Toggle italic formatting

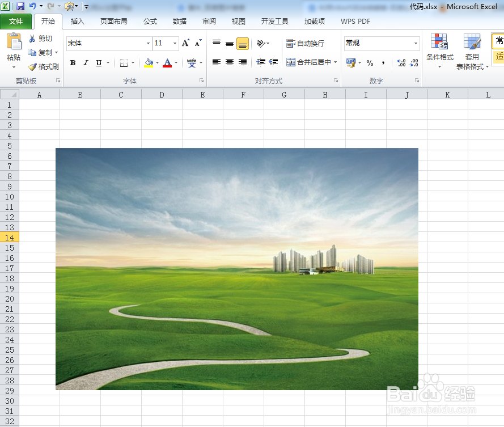(86, 63)
